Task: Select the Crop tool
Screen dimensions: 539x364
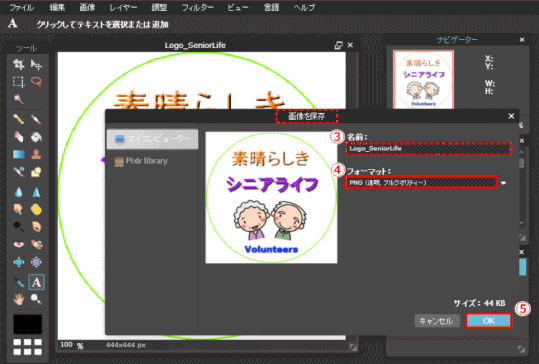Action: pyautogui.click(x=19, y=64)
